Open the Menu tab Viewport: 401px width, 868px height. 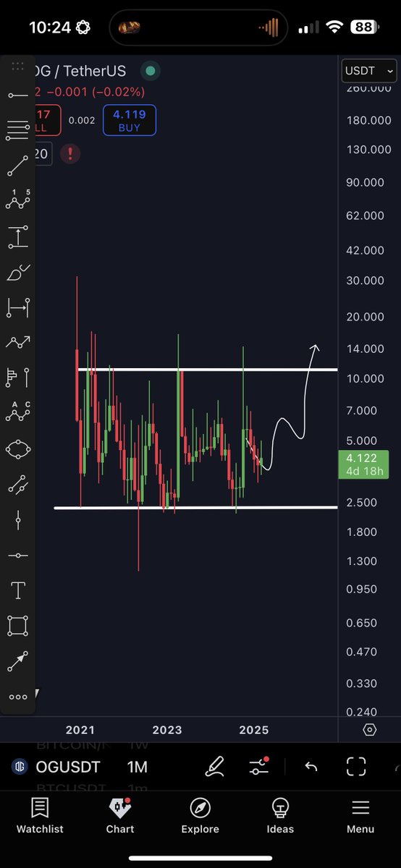360,816
